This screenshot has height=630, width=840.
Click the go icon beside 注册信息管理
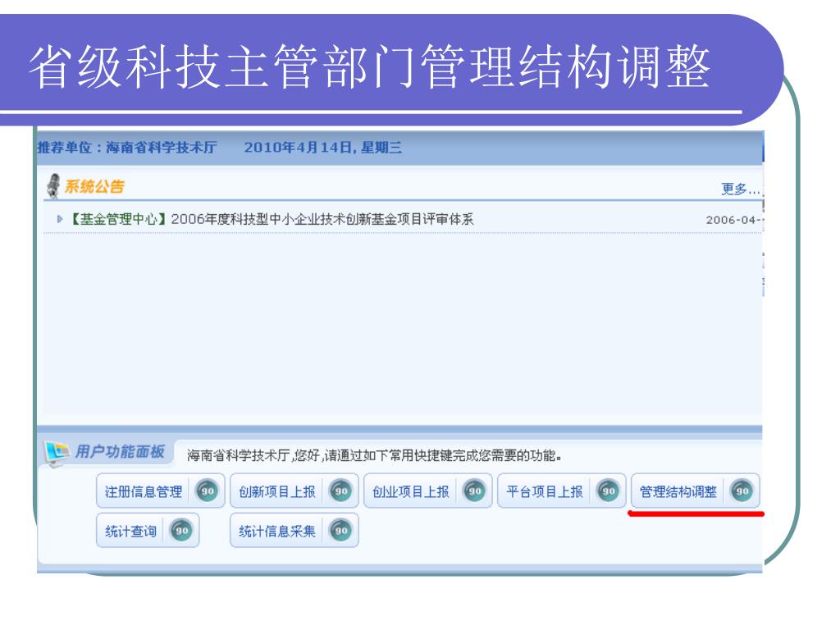pyautogui.click(x=208, y=491)
